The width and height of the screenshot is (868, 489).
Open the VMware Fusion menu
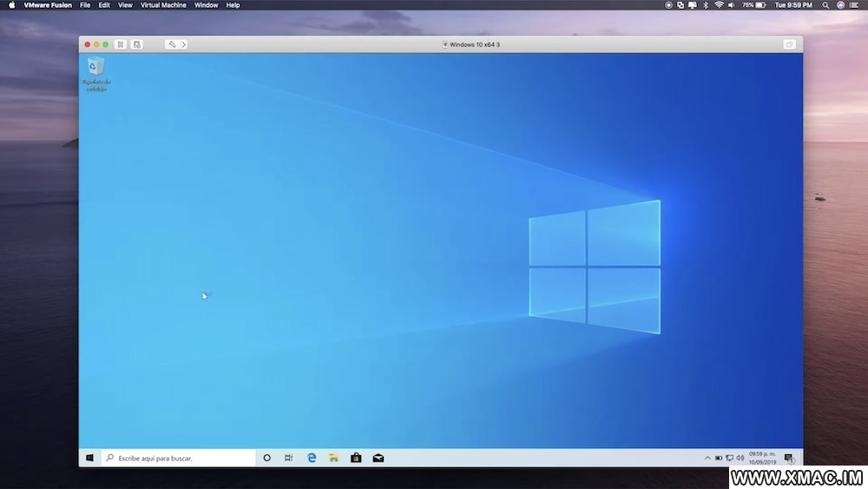click(x=48, y=5)
